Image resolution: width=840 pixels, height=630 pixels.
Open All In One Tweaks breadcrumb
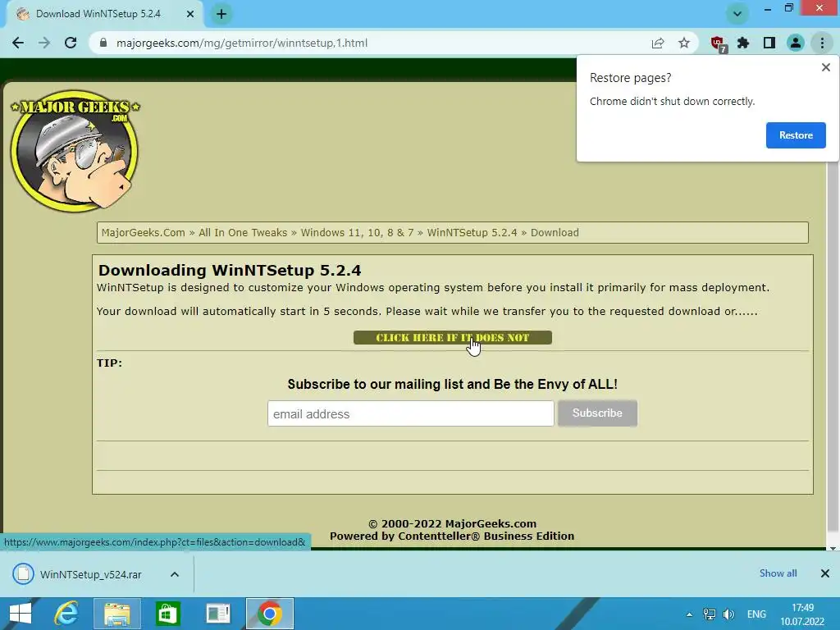coord(243,232)
